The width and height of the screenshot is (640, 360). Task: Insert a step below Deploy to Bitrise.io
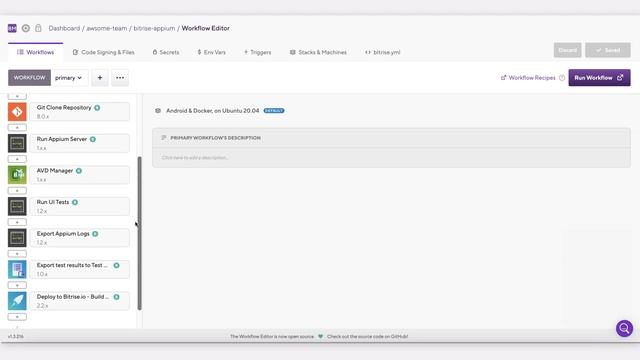(x=17, y=317)
